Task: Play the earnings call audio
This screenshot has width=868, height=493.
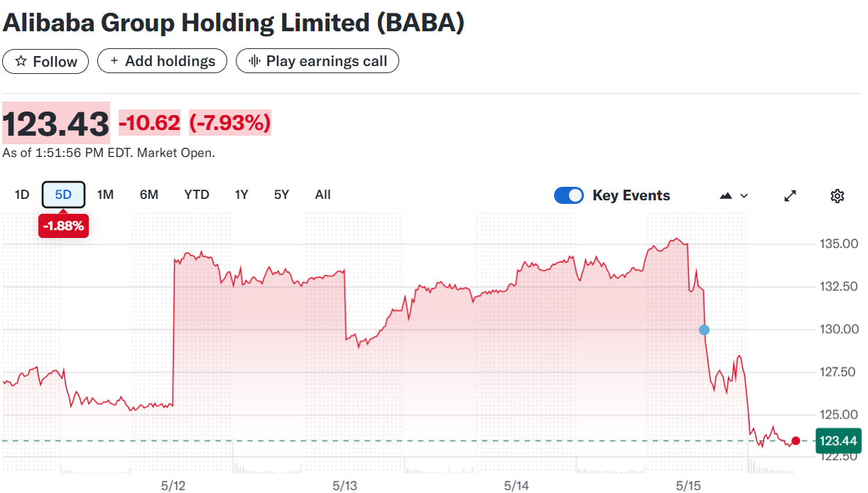Action: click(317, 61)
